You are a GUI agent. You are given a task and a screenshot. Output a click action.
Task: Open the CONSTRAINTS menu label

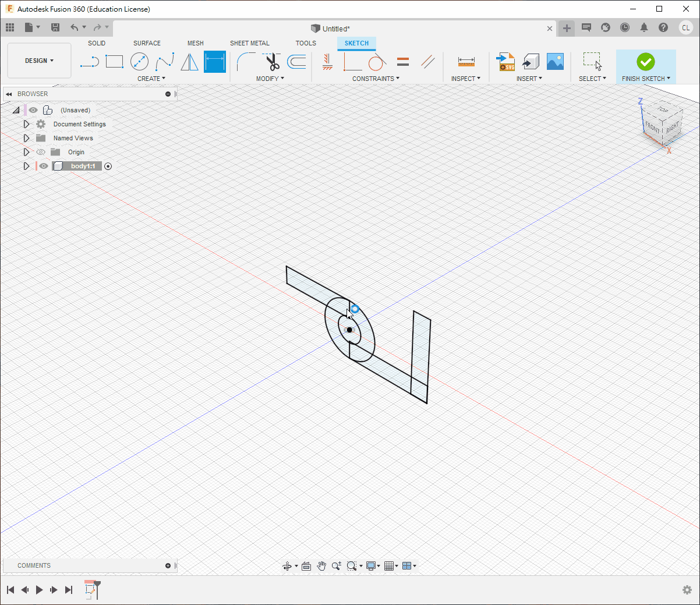[376, 79]
